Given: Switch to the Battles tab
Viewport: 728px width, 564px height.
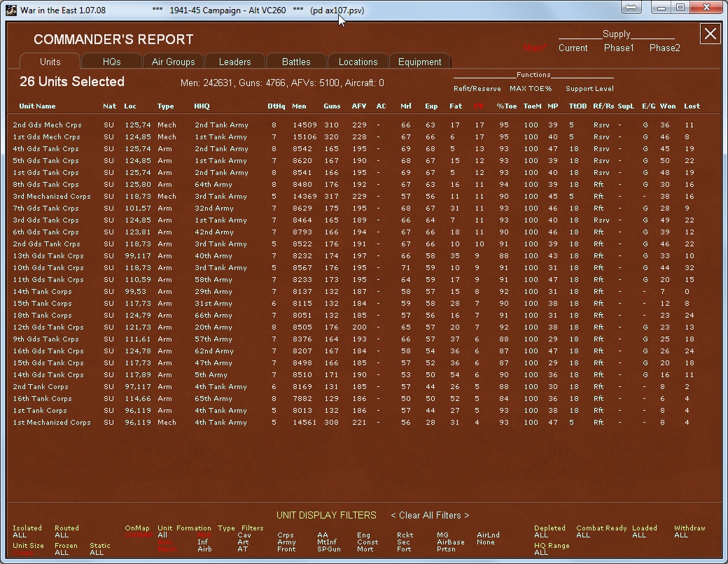Looking at the screenshot, I should tap(296, 62).
